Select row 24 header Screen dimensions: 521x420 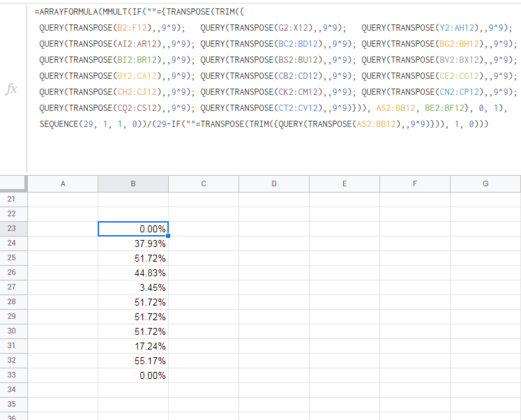point(13,243)
